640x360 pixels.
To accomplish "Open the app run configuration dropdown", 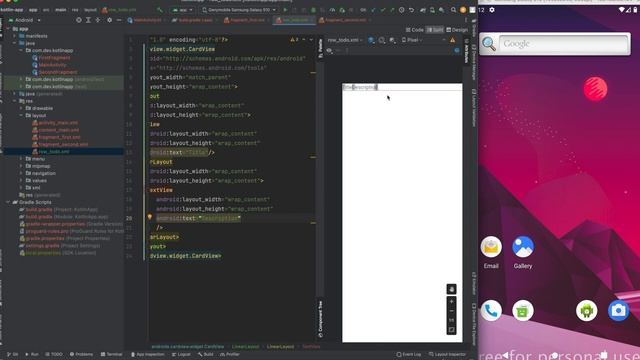I will [182, 10].
